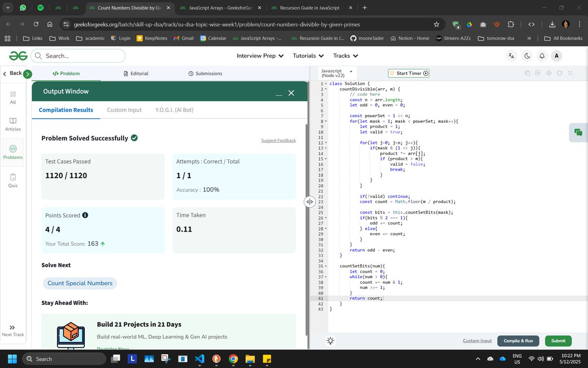Image resolution: width=588 pixels, height=368 pixels.
Task: Open All in the sidebar
Action: 13,97
